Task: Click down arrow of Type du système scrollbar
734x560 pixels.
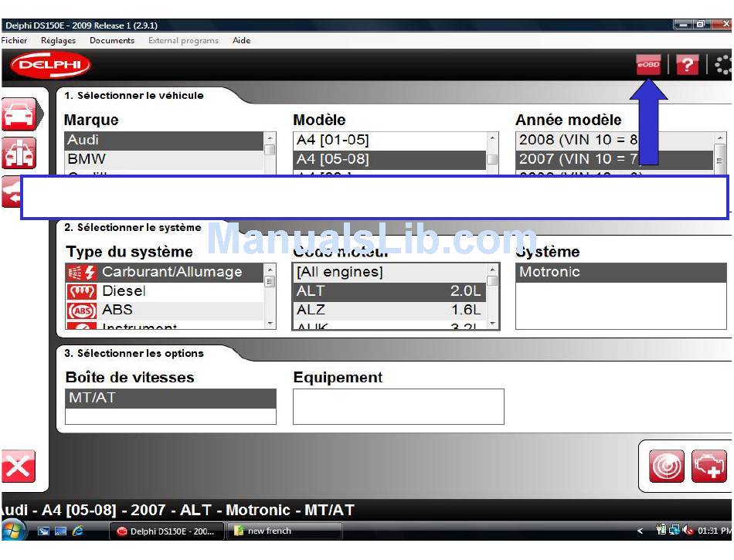Action: coord(270,324)
